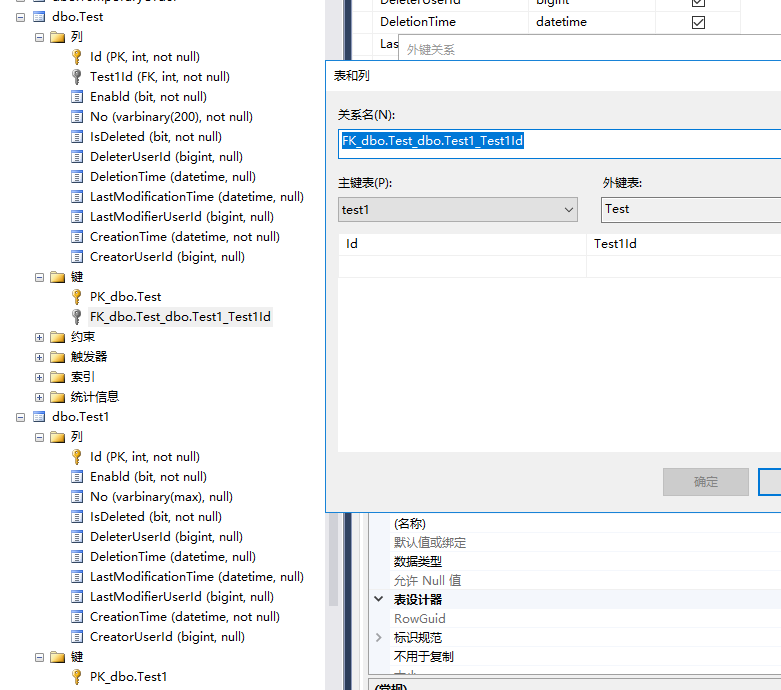Collapse the 表设计器 property section

(x=379, y=599)
